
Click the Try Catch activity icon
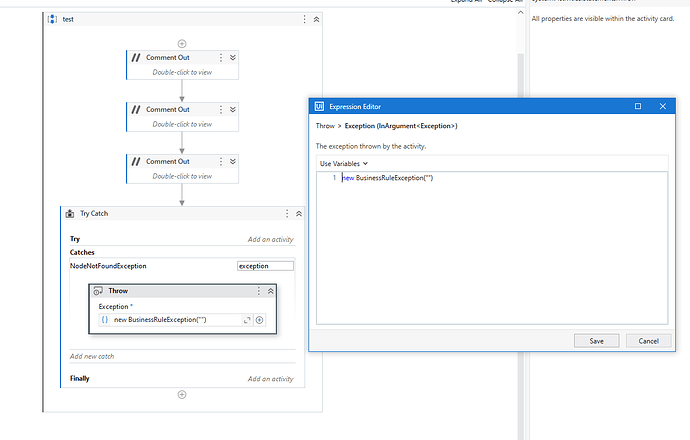click(70, 213)
